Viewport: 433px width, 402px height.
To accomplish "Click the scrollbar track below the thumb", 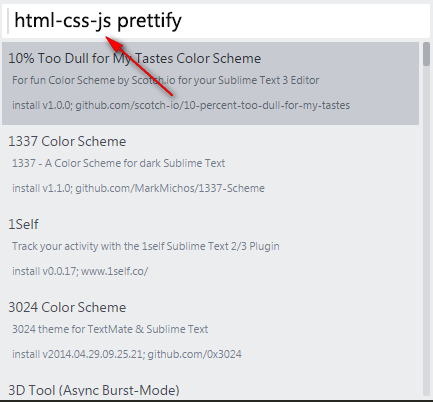I will click(426, 230).
